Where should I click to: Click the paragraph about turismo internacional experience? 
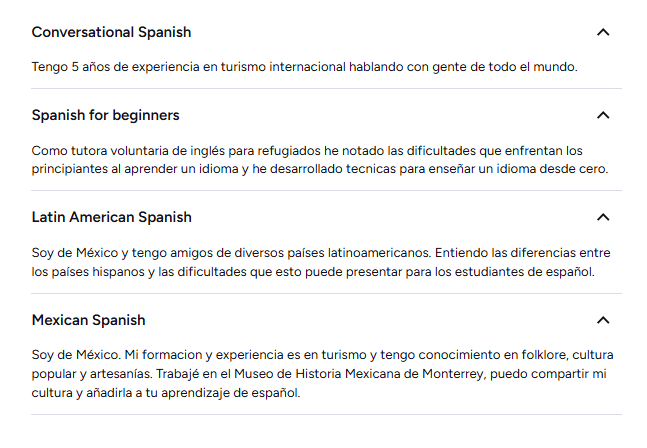[x=305, y=67]
